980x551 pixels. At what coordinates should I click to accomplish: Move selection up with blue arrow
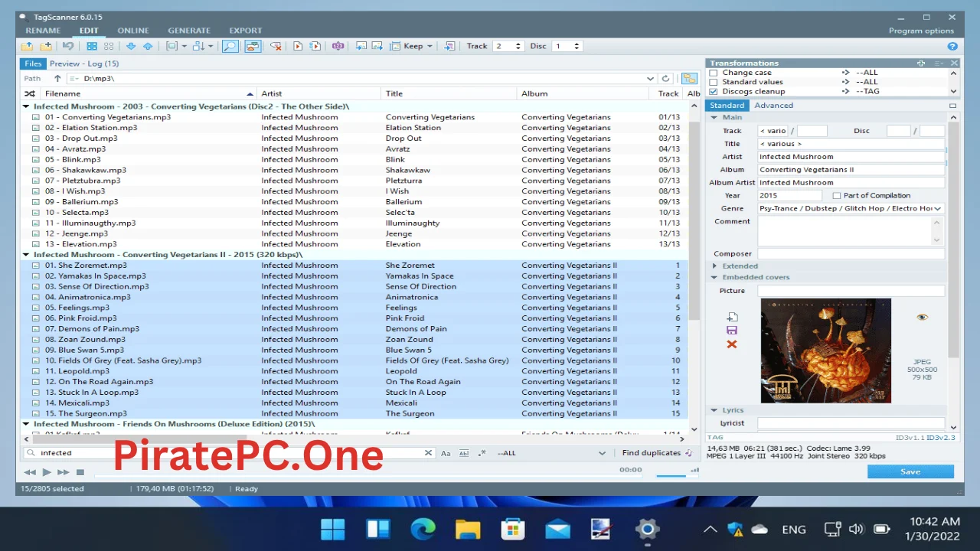click(x=148, y=46)
